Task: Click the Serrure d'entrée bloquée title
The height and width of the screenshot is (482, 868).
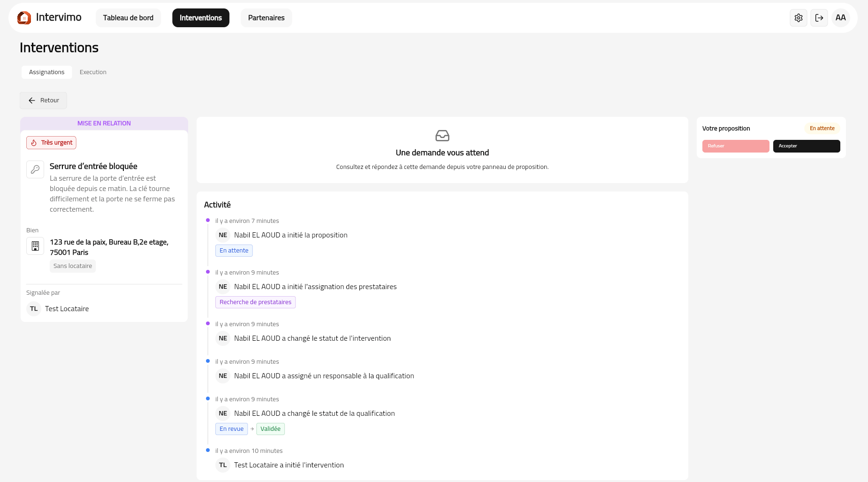Action: coord(93,166)
